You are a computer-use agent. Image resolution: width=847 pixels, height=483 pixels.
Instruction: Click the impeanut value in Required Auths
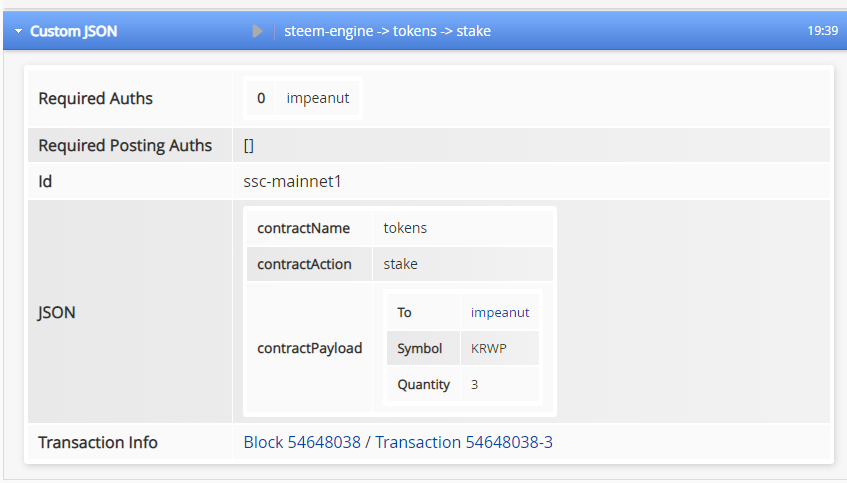pyautogui.click(x=318, y=98)
